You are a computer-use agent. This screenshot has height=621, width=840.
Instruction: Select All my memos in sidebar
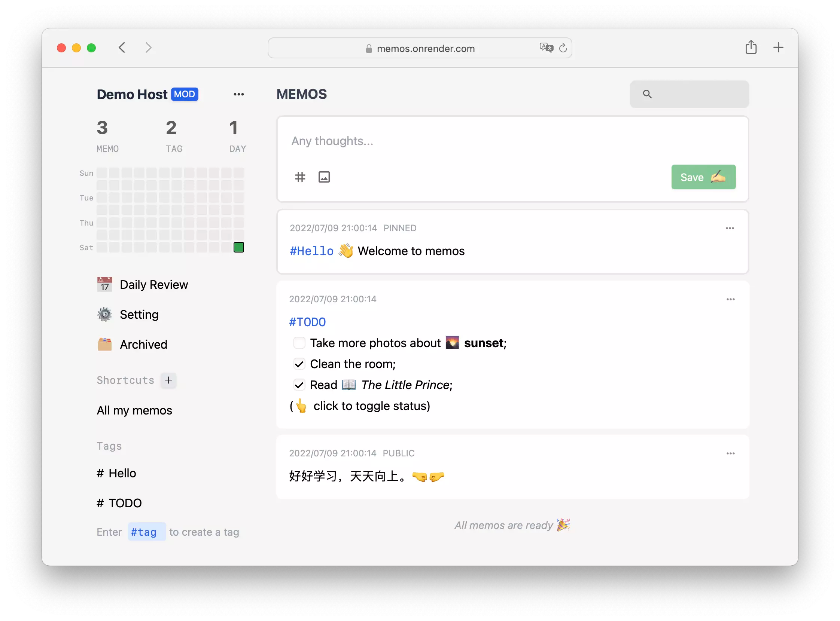(x=134, y=410)
